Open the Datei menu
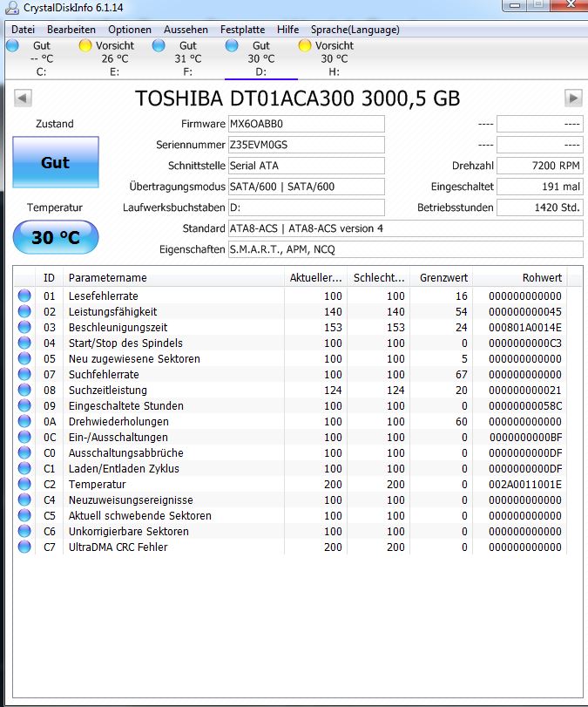 (x=23, y=30)
